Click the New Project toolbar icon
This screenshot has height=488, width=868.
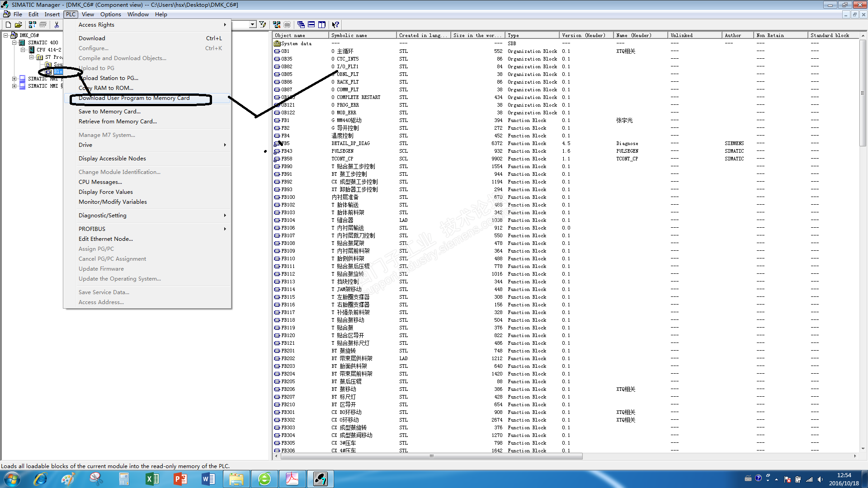click(x=8, y=25)
